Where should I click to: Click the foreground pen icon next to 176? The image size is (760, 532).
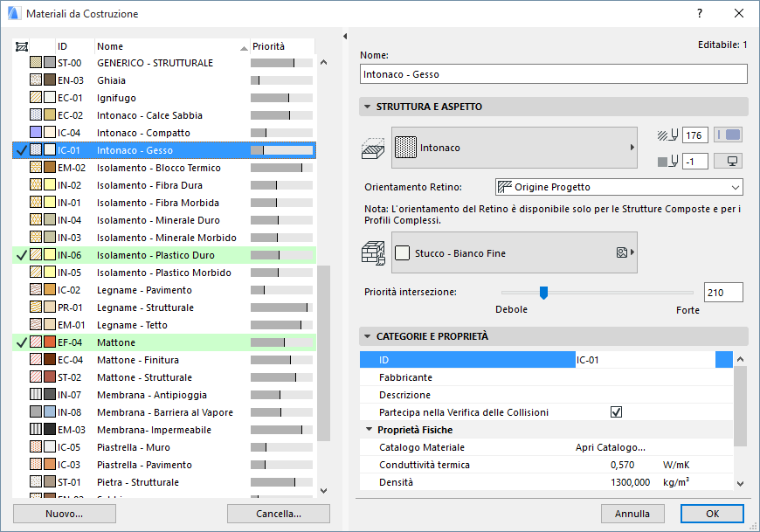(x=668, y=135)
